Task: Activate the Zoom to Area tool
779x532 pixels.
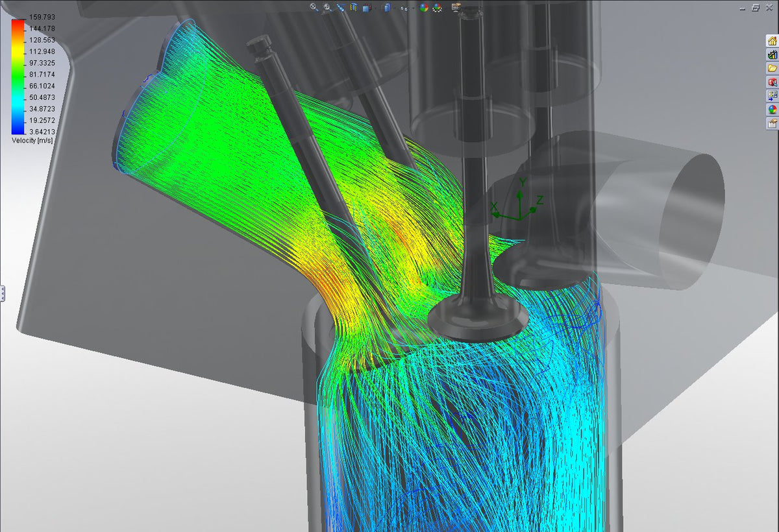Action: coord(327,7)
